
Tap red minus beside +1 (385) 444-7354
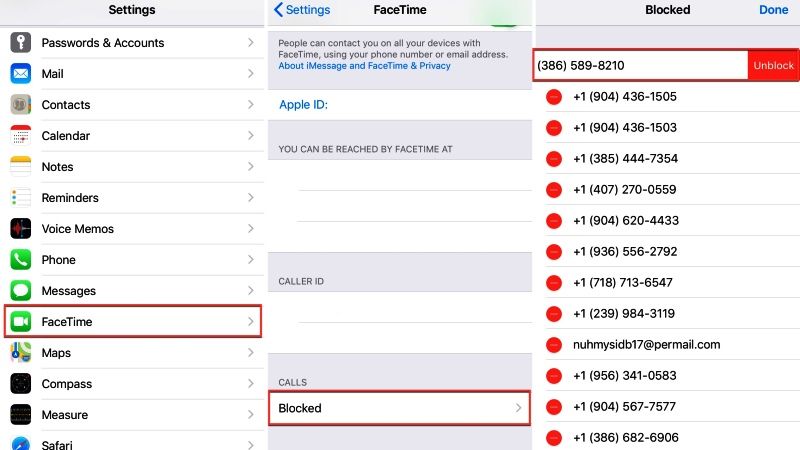[554, 159]
